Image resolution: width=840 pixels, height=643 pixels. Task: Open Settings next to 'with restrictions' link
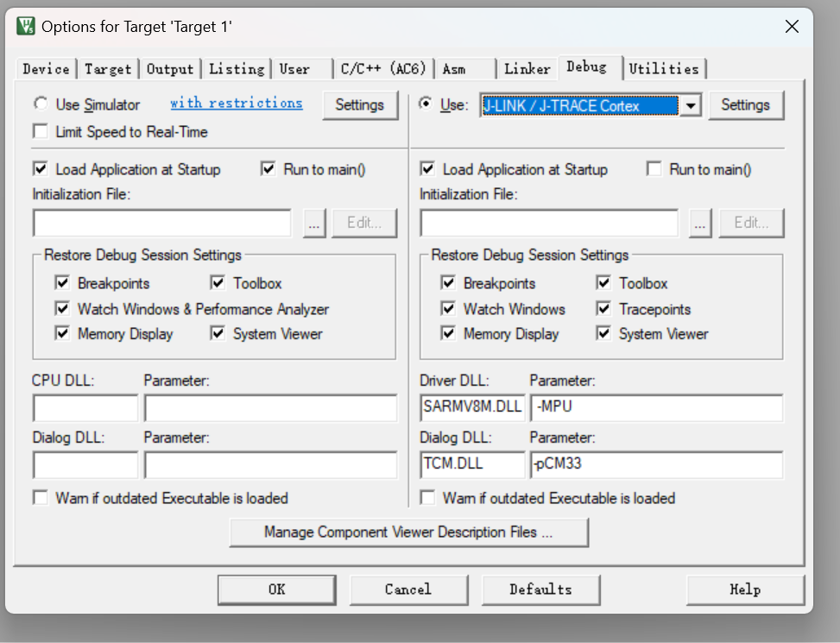click(359, 105)
